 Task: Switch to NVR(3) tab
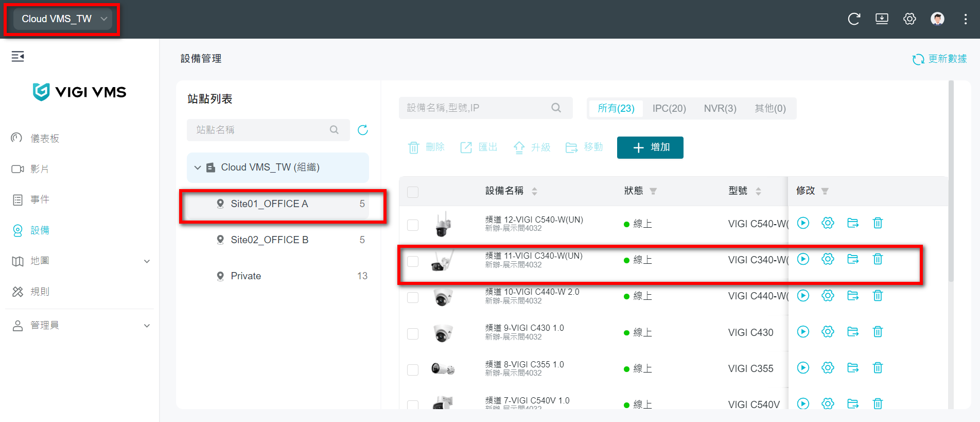point(720,108)
